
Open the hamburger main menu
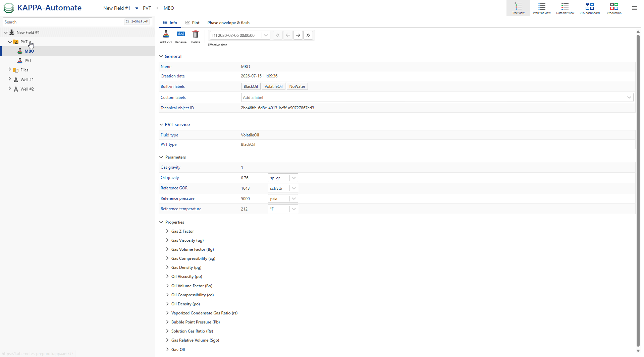pyautogui.click(x=634, y=8)
